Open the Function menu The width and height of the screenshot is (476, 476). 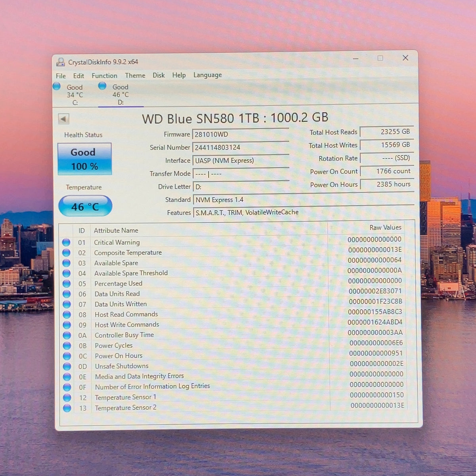coord(104,75)
